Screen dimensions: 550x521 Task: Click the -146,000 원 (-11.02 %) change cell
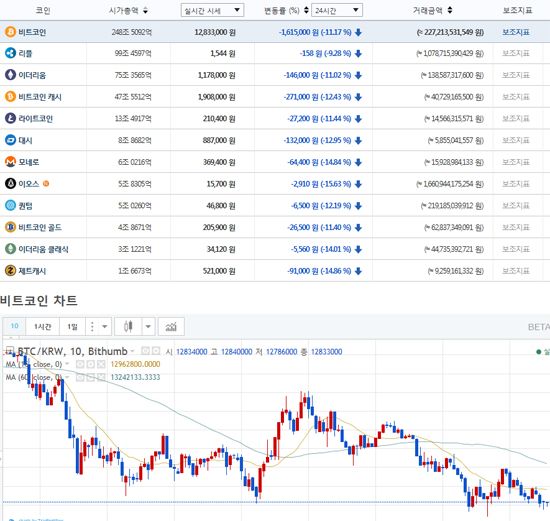coord(317,75)
